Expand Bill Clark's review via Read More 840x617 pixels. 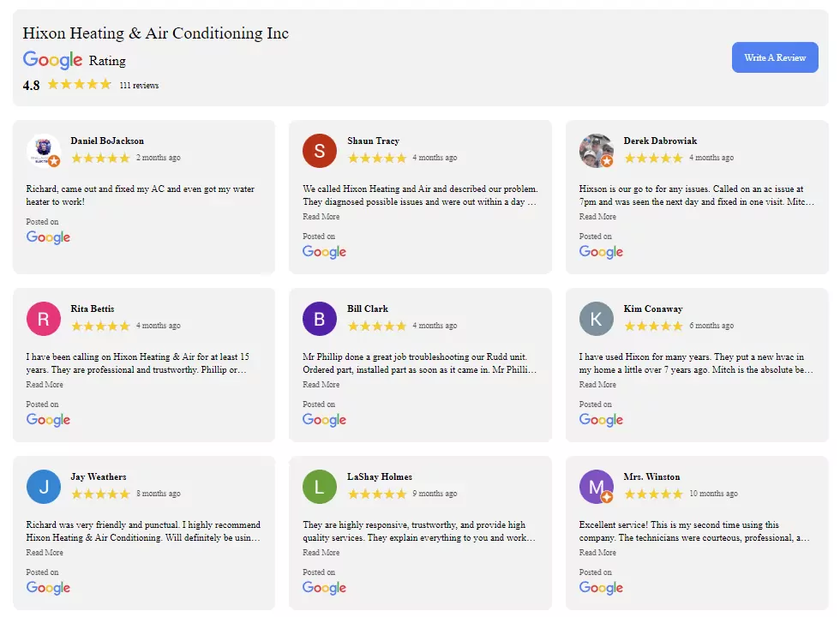(x=321, y=385)
